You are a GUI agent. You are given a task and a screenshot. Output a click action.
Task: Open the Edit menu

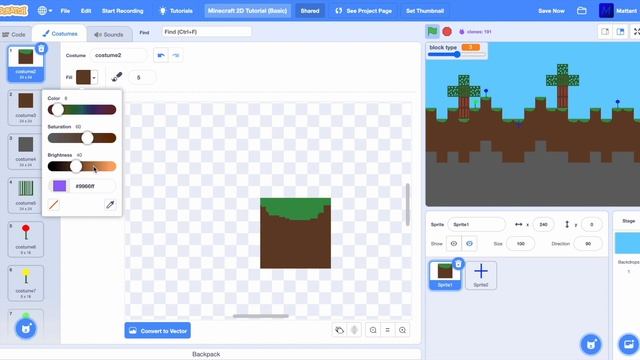[86, 11]
